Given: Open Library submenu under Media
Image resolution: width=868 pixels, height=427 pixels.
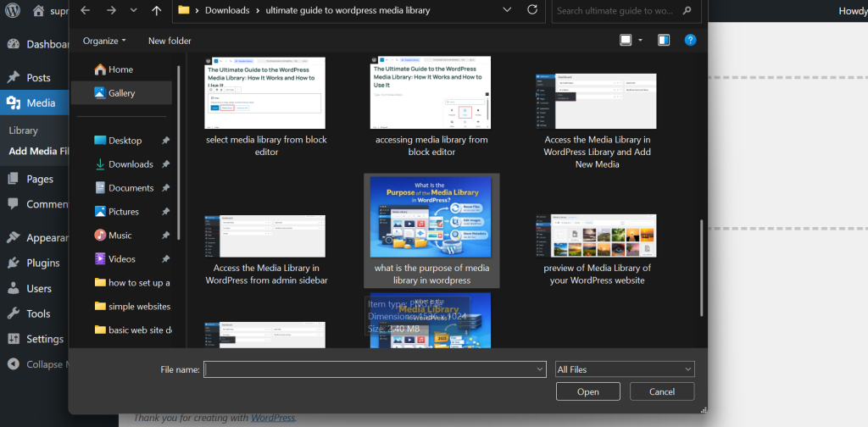Looking at the screenshot, I should point(23,130).
